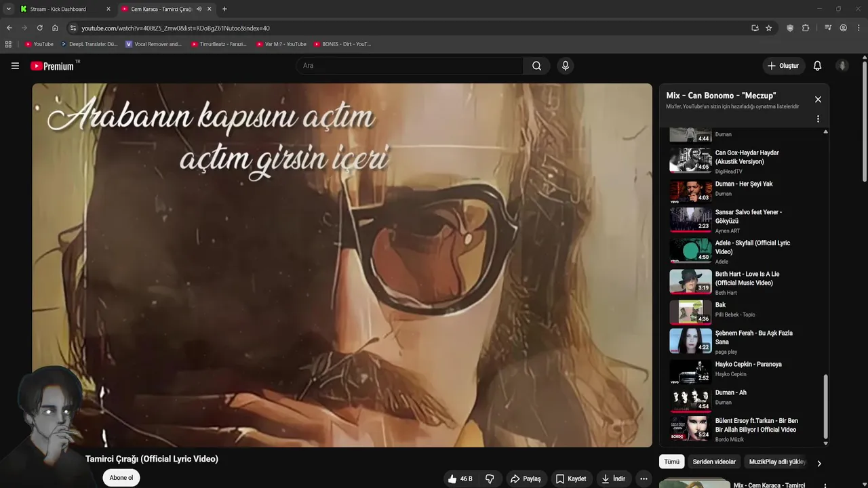Click the video player to pause
The width and height of the screenshot is (868, 488).
(x=342, y=265)
